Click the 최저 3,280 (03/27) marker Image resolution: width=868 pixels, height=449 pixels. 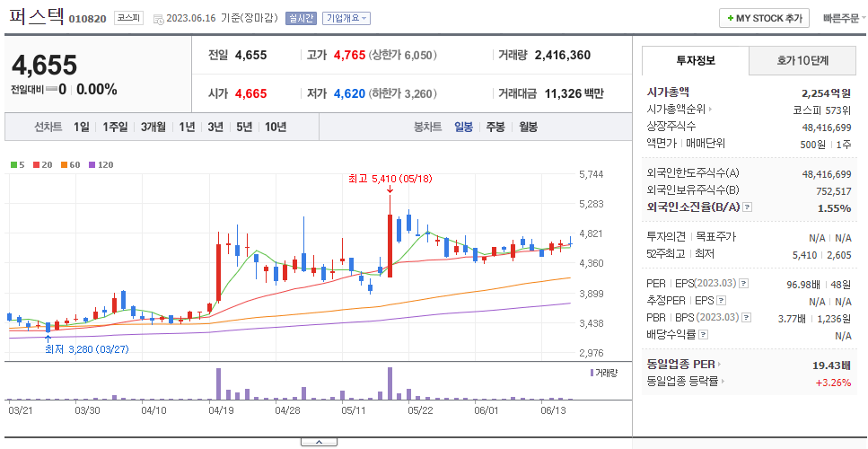[x=87, y=349]
